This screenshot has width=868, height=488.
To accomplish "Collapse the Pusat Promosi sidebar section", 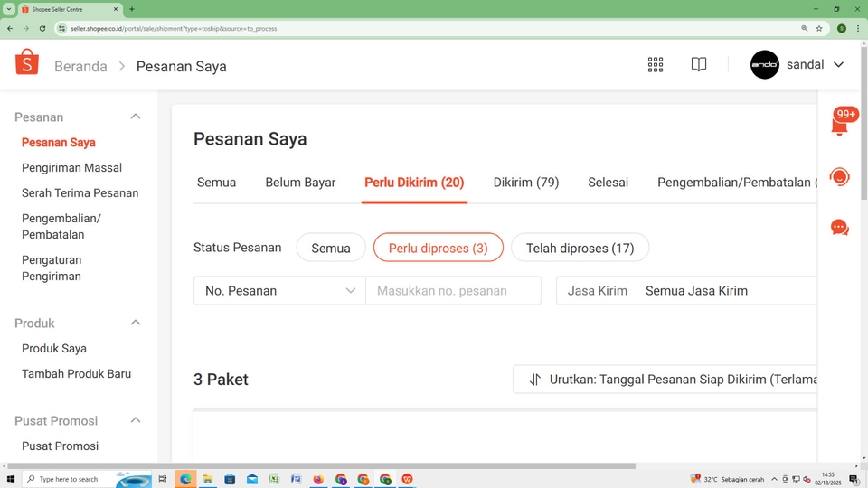I will point(135,420).
